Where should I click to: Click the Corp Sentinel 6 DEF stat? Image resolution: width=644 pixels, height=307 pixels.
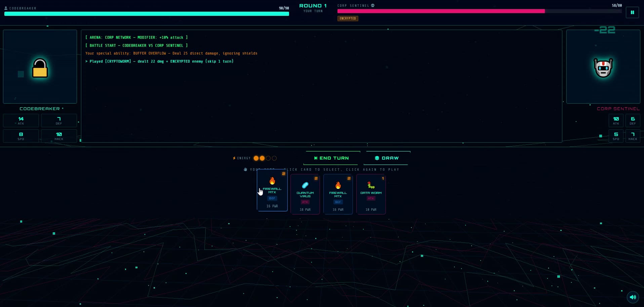click(633, 121)
